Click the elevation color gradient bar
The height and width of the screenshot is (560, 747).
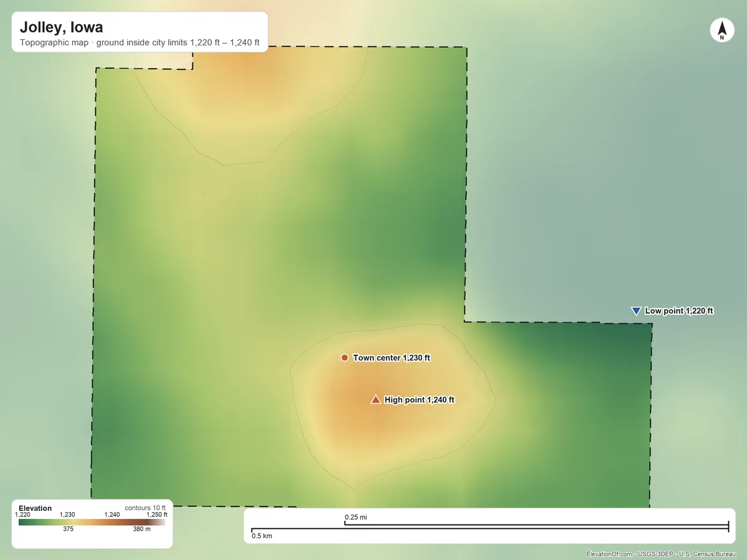(x=92, y=523)
